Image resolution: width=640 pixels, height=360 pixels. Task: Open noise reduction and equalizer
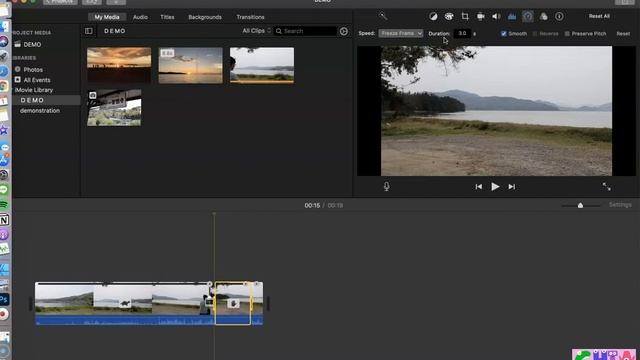pyautogui.click(x=512, y=16)
